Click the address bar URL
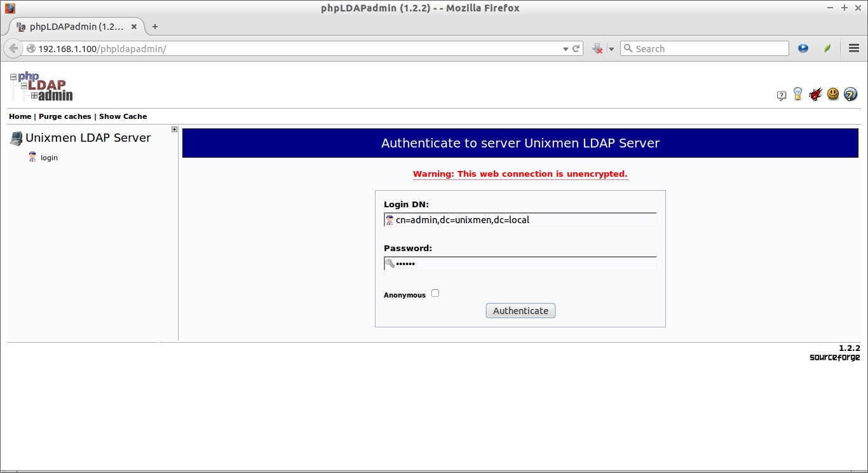The width and height of the screenshot is (868, 473). (x=102, y=49)
